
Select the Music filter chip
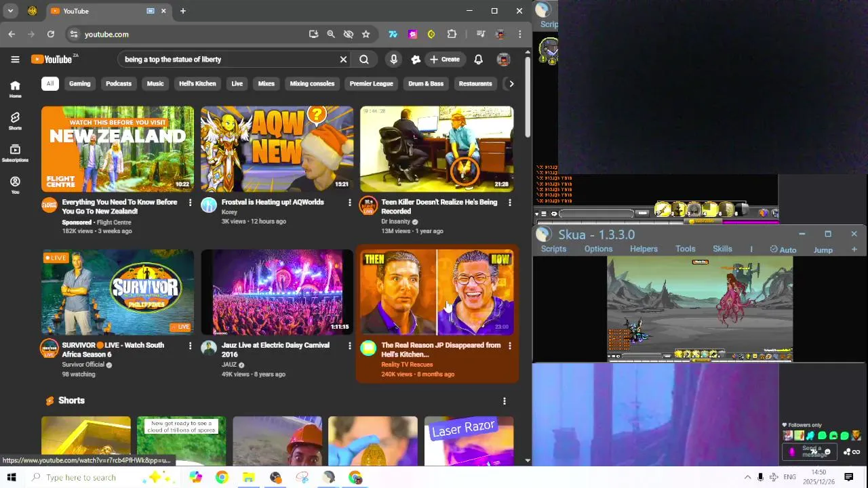pos(155,83)
